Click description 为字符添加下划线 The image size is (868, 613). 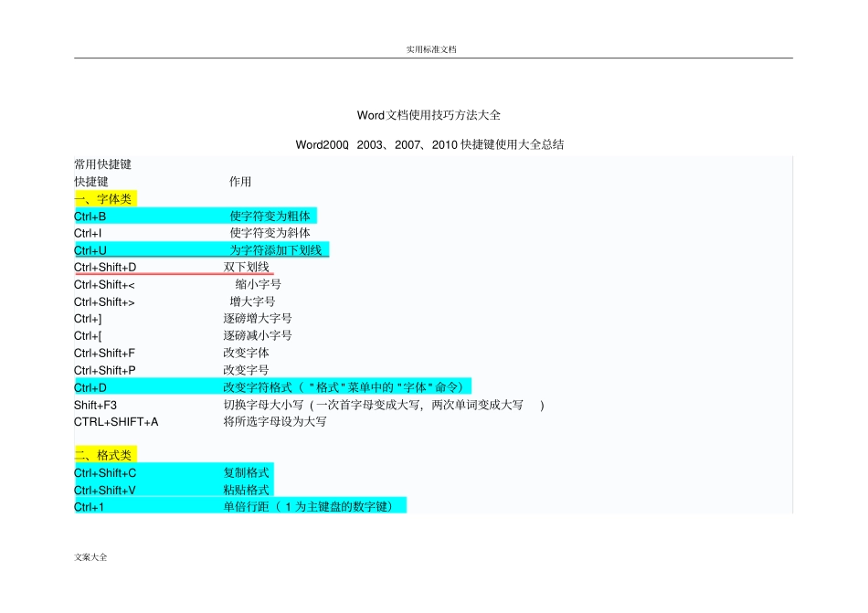click(x=276, y=250)
